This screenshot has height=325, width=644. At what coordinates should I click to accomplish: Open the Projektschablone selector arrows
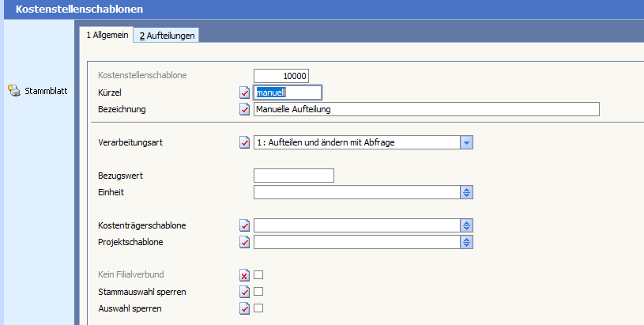click(x=466, y=242)
